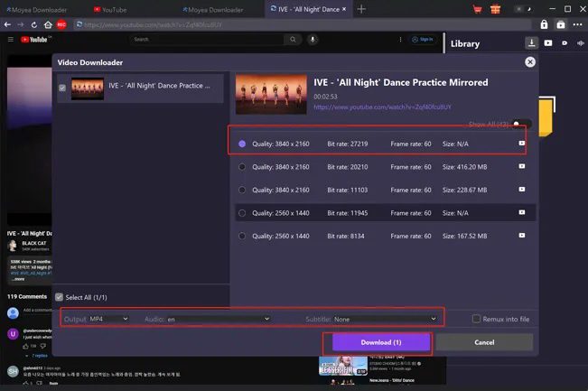Open a new tab with plus icon
The width and height of the screenshot is (588, 391).
tap(361, 9)
